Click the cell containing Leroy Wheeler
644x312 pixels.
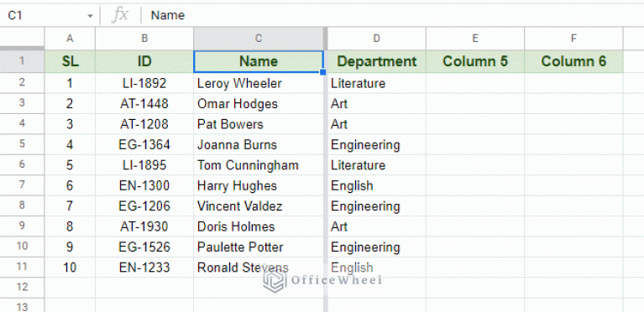259,83
